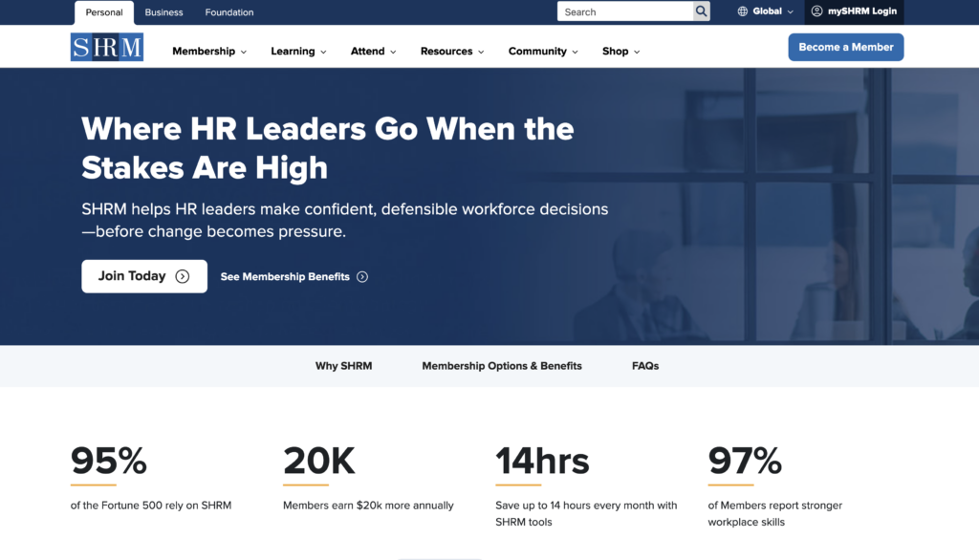Image resolution: width=979 pixels, height=560 pixels.
Task: Expand the Community menu chevron
Action: tap(575, 52)
